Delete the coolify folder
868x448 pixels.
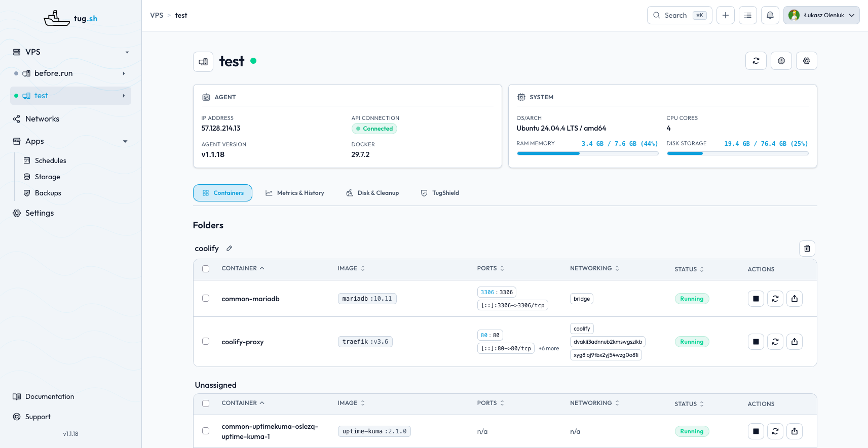pyautogui.click(x=807, y=249)
